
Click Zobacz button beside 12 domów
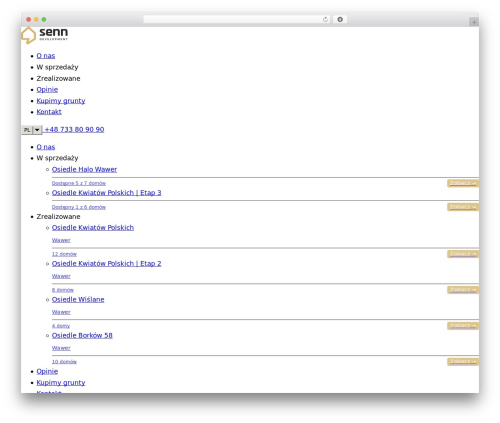point(463,254)
